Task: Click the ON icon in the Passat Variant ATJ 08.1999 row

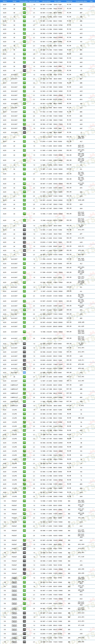Action: 24,630
